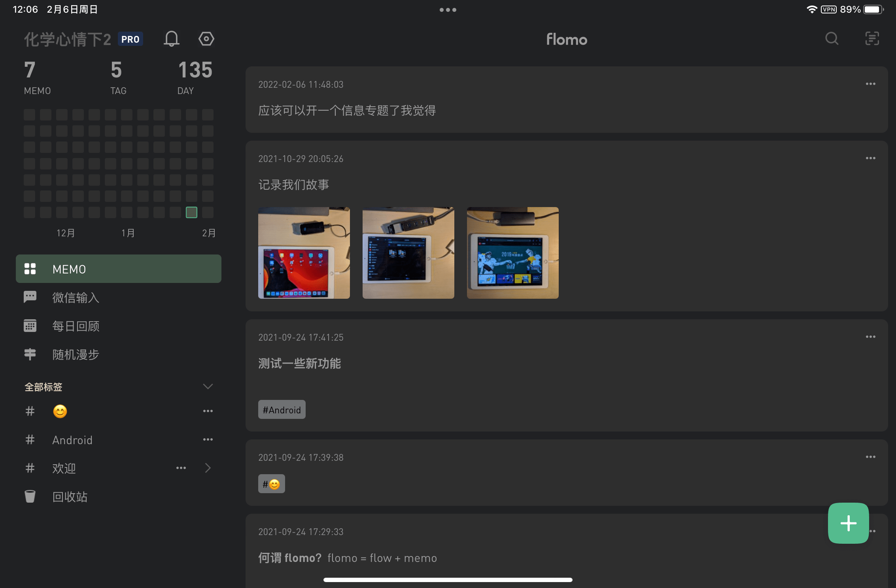The width and height of the screenshot is (896, 588).
Task: Open the #Android tag chip in the memo
Action: tap(282, 409)
